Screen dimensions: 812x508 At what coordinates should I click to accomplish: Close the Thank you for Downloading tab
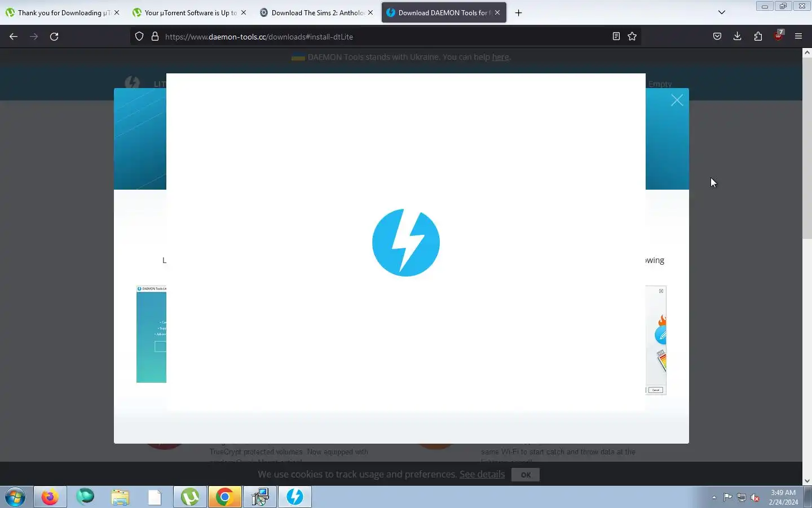coord(117,12)
